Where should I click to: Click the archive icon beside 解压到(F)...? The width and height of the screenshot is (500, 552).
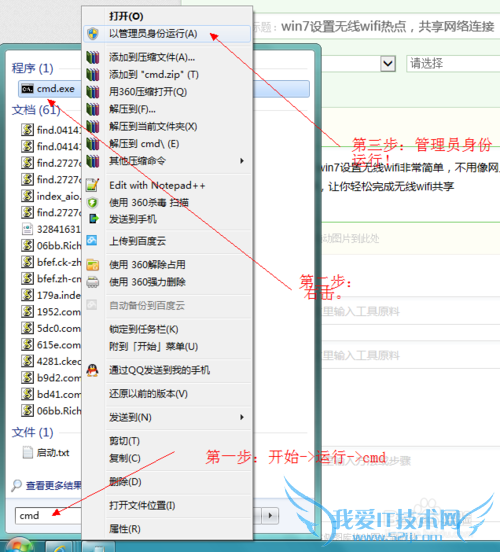point(93,109)
